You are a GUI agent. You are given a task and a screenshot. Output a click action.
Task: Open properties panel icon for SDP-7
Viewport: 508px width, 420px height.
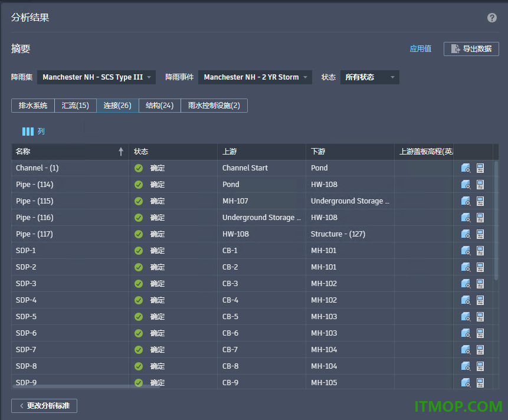pos(480,350)
